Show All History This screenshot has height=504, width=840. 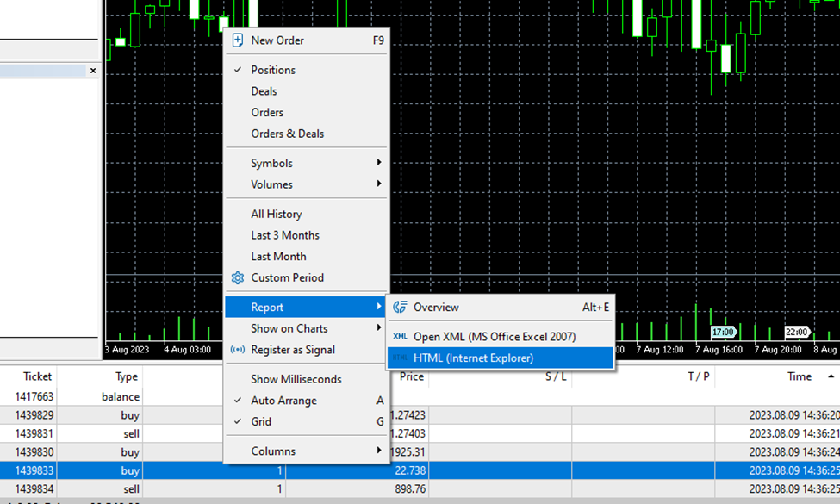click(x=307, y=214)
